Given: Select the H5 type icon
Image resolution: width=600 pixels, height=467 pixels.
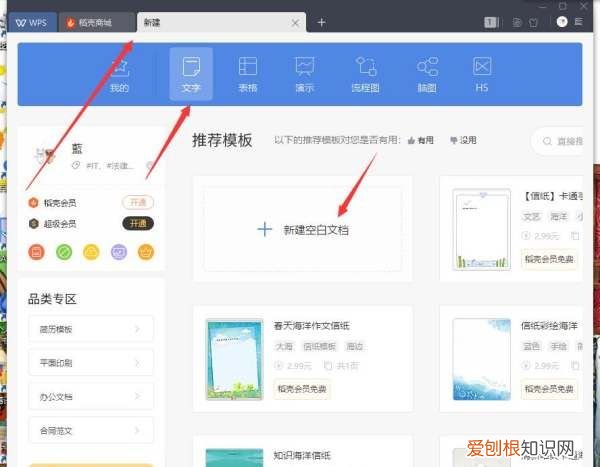Looking at the screenshot, I should 482,74.
